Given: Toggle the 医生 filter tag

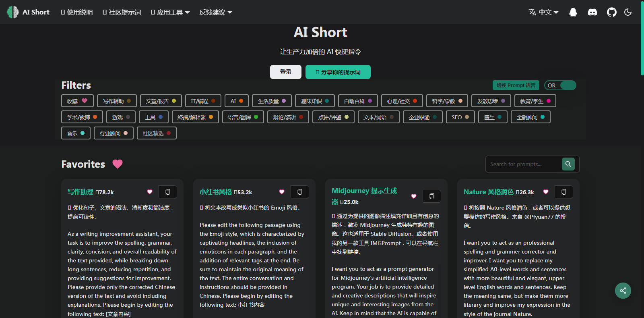Looking at the screenshot, I should pos(493,117).
